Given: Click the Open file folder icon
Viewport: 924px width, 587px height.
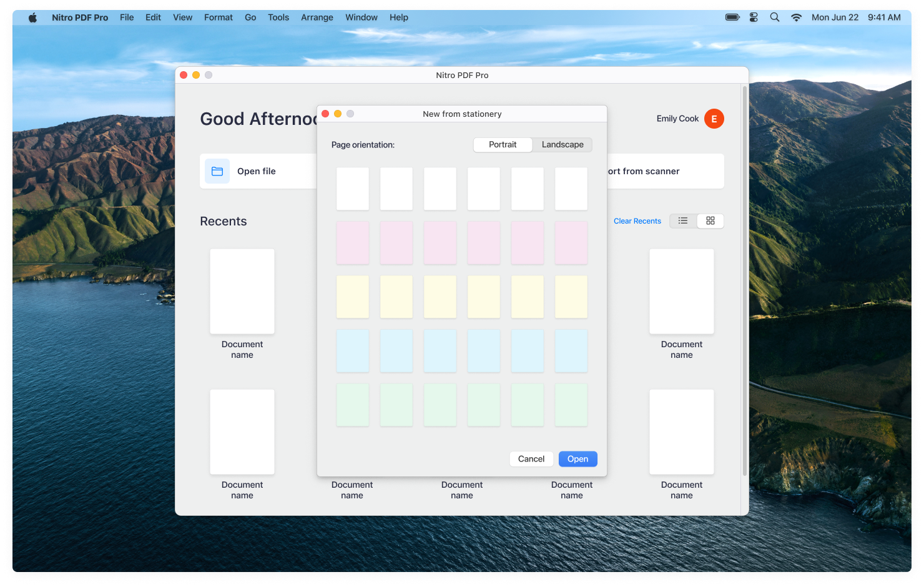Looking at the screenshot, I should 217,170.
